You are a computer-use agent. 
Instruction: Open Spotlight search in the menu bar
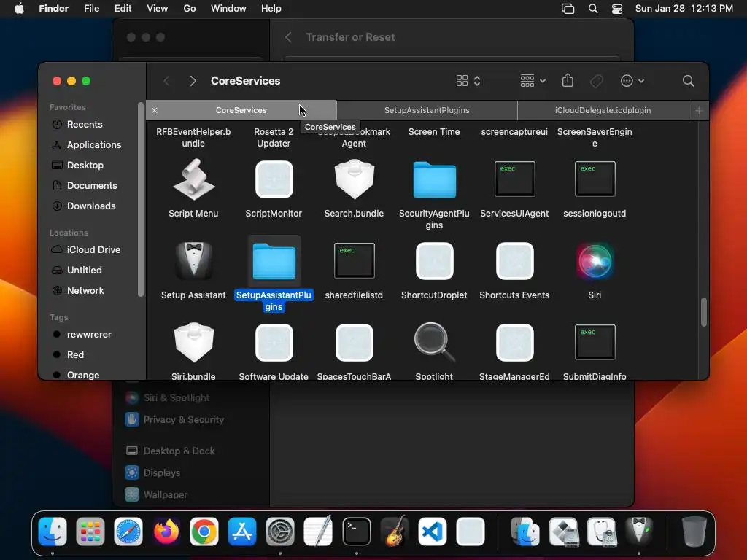(x=592, y=9)
